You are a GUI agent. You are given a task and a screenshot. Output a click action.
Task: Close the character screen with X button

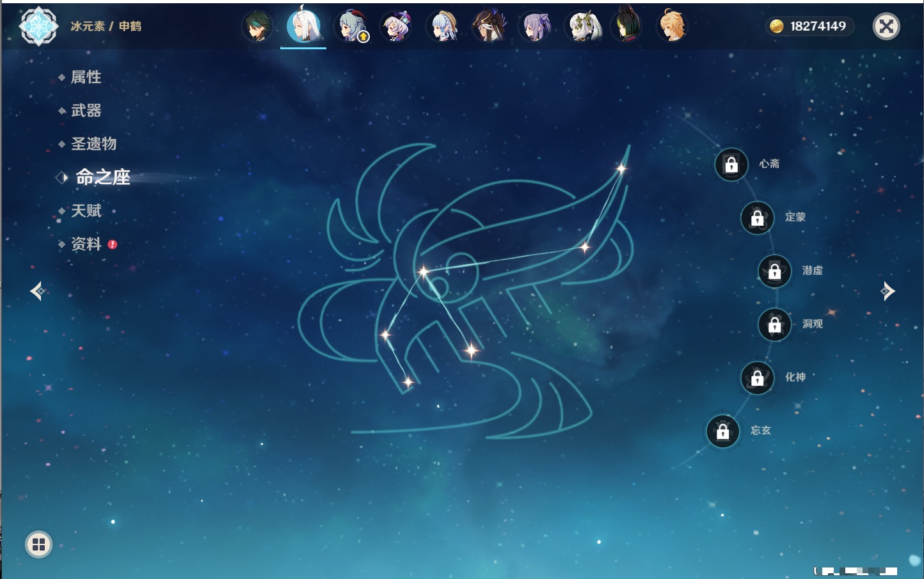point(886,26)
